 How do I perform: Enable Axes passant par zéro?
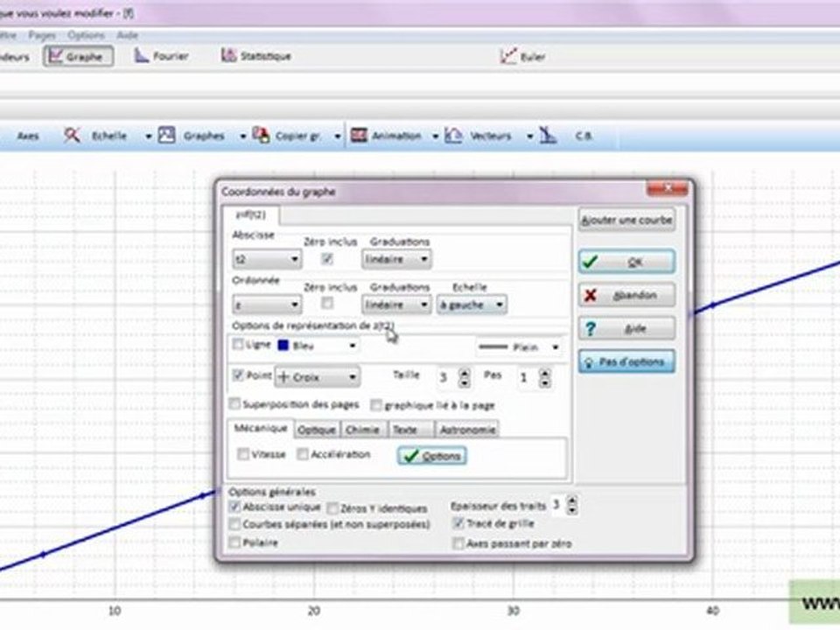coord(458,543)
